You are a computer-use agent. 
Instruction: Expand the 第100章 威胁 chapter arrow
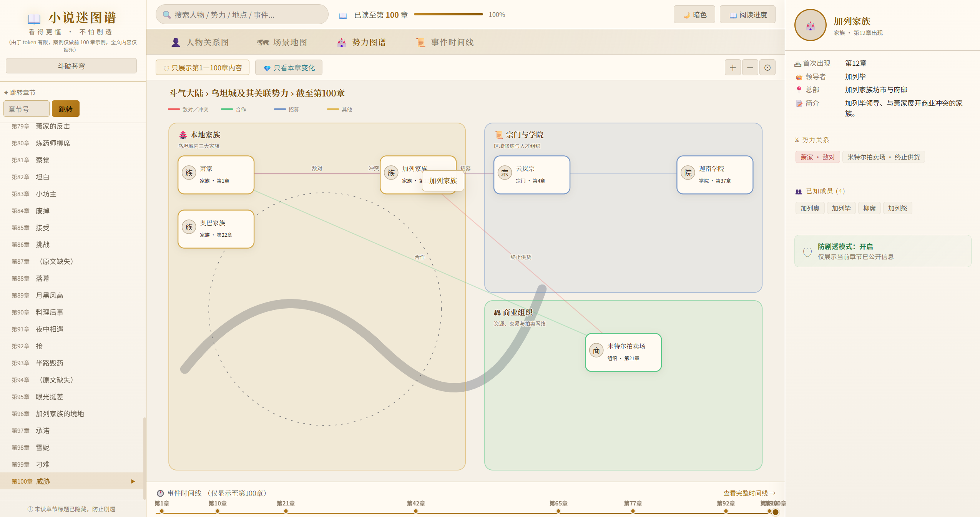click(133, 481)
